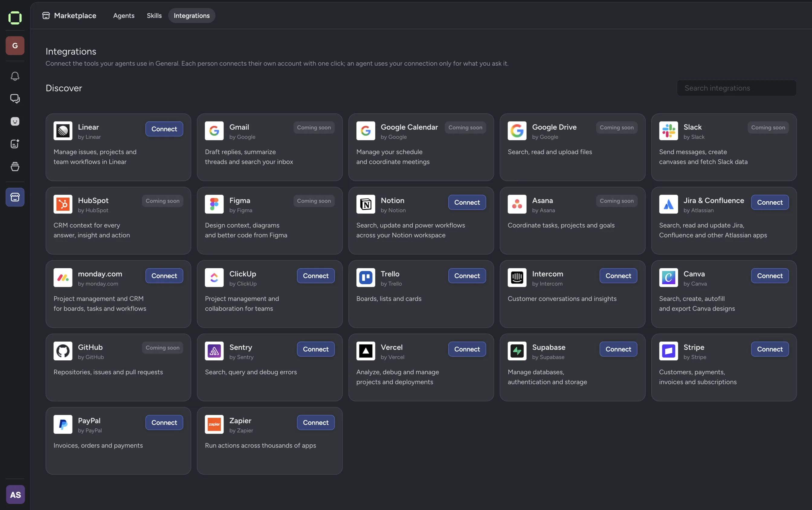
Task: Connect the Intercom integration
Action: [x=618, y=276]
